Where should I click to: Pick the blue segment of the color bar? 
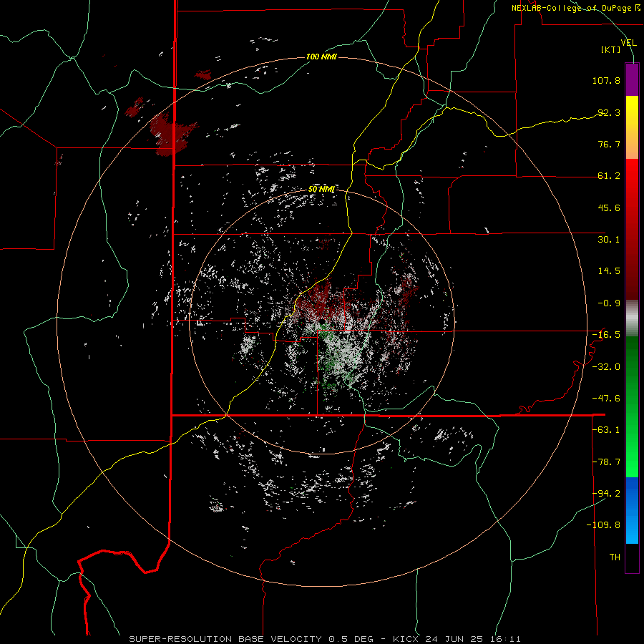pos(632,510)
